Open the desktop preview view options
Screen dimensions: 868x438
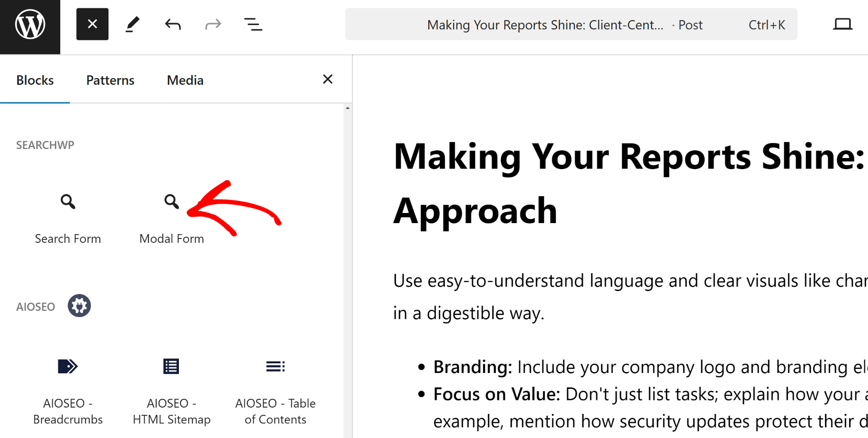tap(842, 24)
